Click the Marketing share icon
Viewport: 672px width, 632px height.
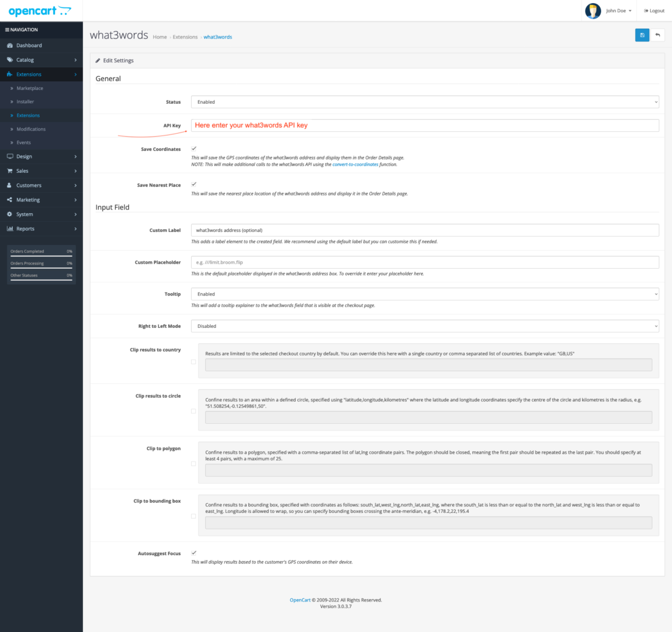coord(9,200)
